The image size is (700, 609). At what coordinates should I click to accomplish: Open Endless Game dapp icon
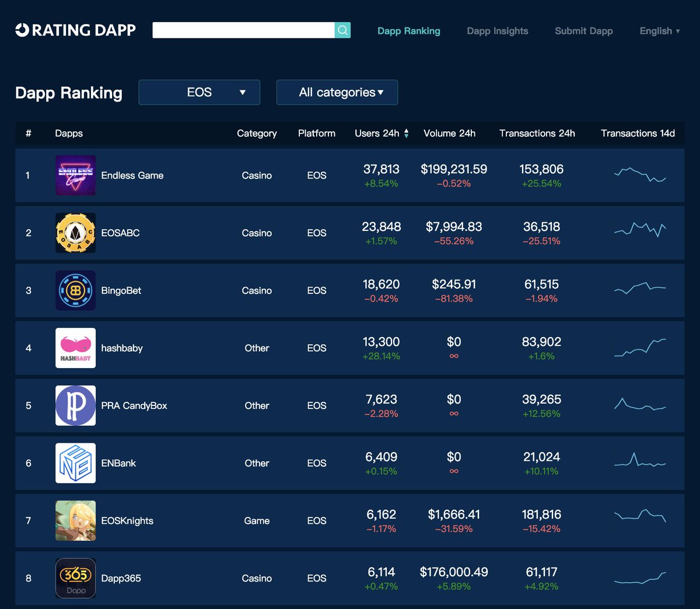point(75,175)
